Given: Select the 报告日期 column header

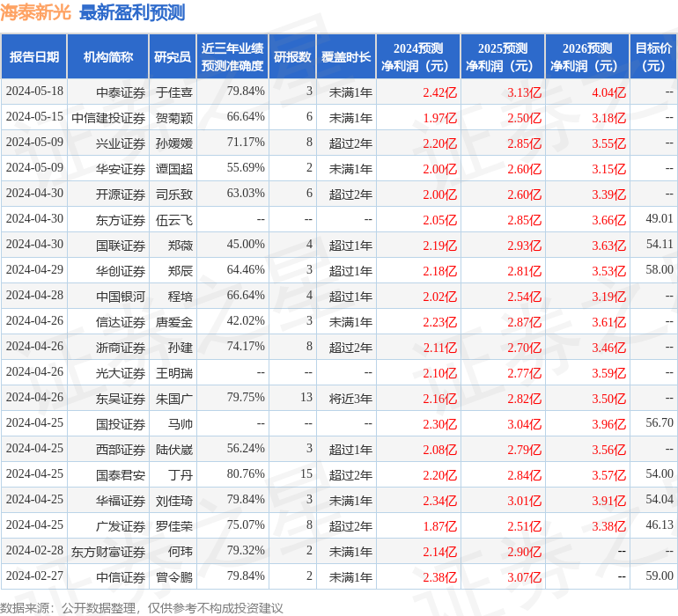Looking at the screenshot, I should point(33,56).
